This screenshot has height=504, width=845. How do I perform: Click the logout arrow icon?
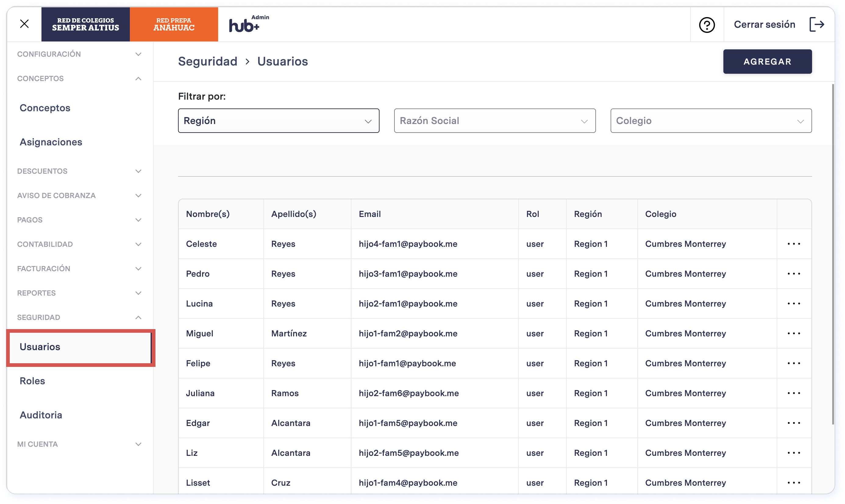[817, 24]
